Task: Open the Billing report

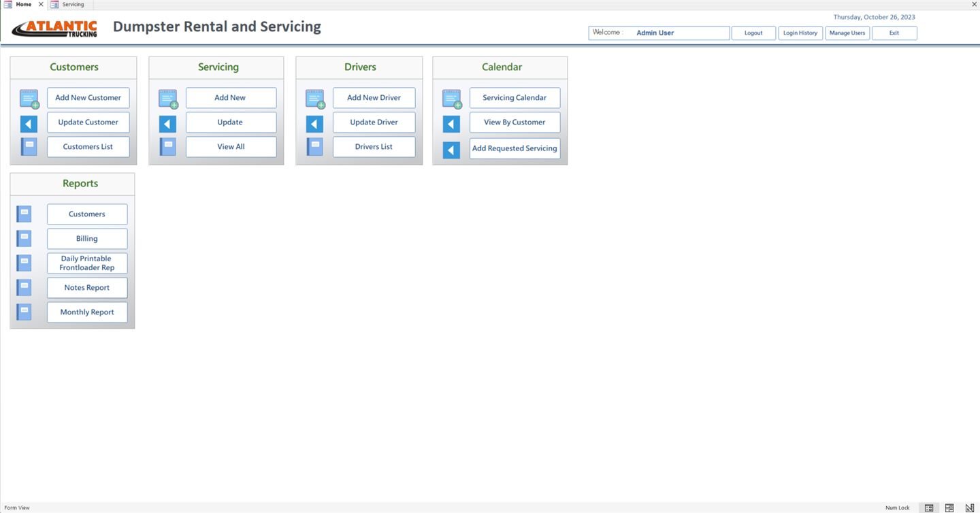Action: coord(87,238)
